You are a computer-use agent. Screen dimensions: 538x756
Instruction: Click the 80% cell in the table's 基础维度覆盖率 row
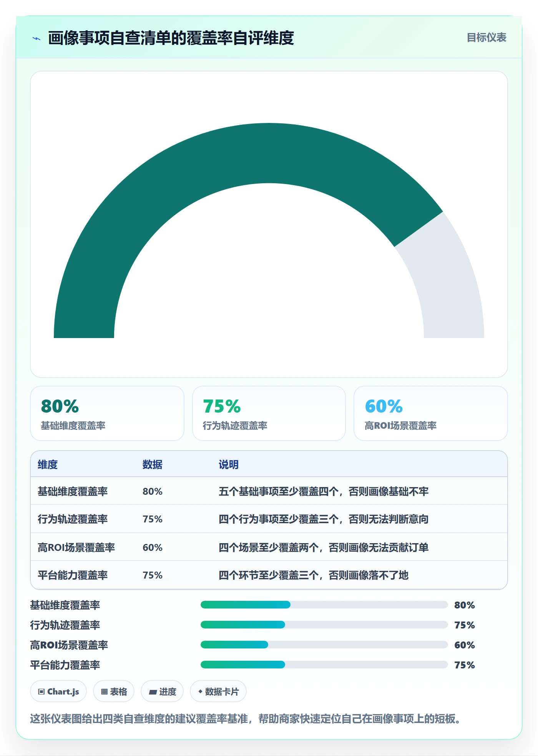[x=153, y=491]
